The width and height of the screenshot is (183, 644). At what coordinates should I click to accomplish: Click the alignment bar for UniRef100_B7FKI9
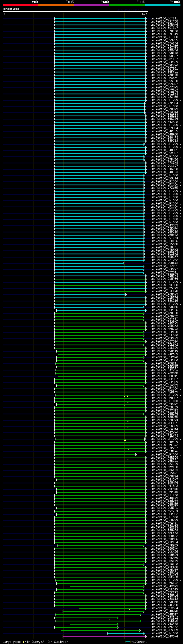(x=100, y=34)
